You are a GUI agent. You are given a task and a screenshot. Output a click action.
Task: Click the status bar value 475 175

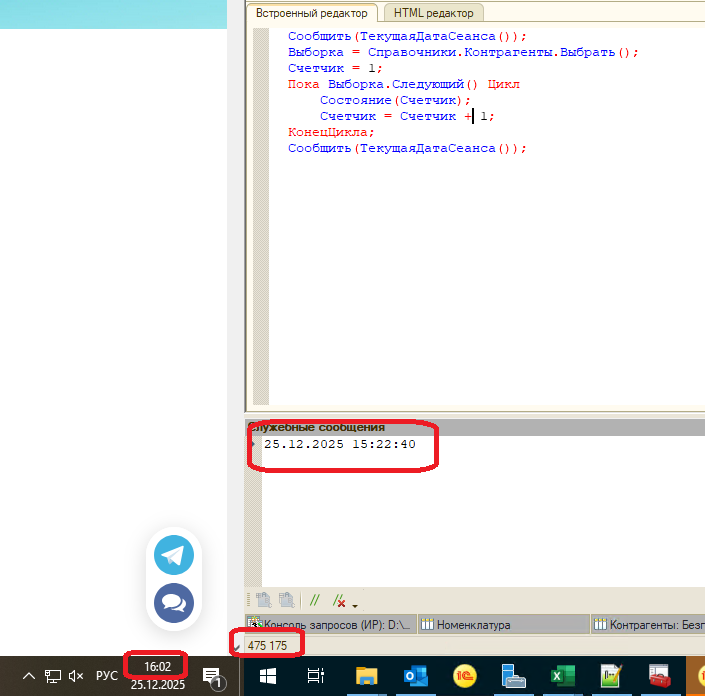267,646
